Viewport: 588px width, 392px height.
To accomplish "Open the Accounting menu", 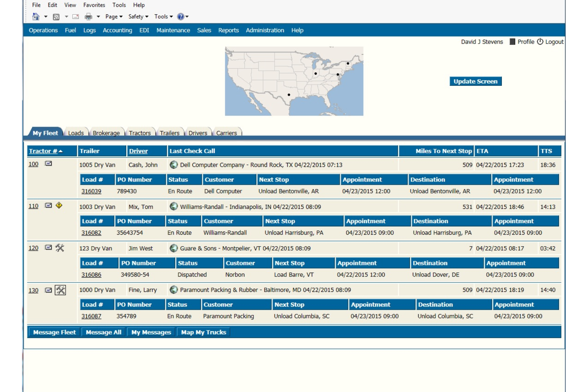I will pyautogui.click(x=118, y=30).
